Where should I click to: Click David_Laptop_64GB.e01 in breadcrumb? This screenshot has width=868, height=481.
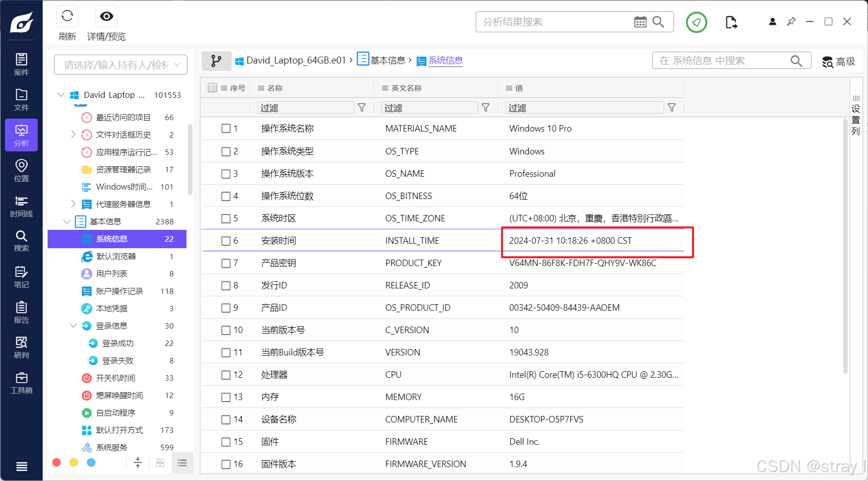click(x=296, y=60)
